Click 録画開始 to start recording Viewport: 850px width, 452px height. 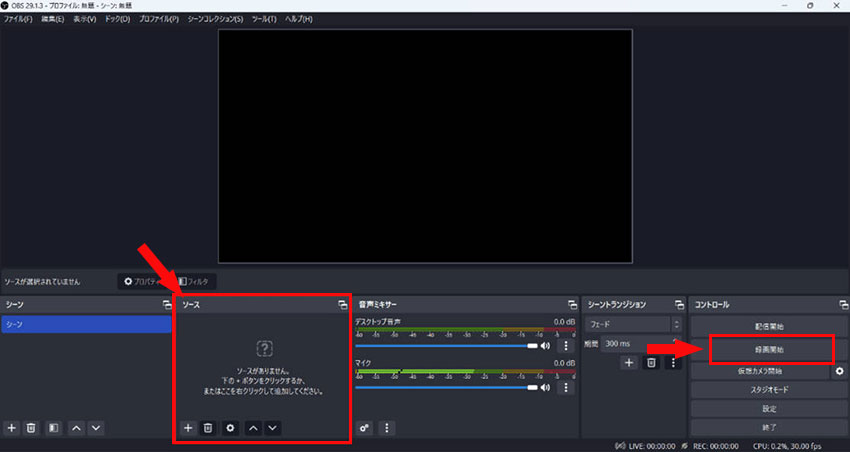(x=769, y=349)
